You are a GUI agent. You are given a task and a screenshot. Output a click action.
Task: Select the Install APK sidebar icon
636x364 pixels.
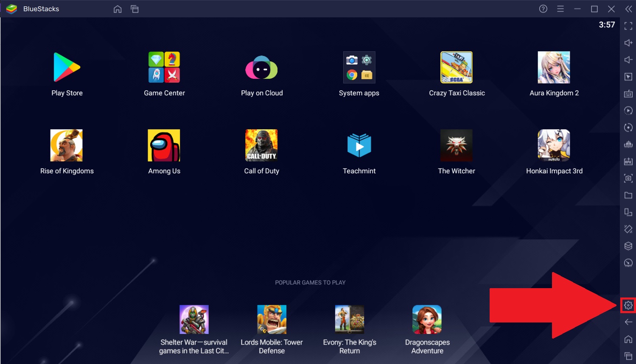pos(628,161)
